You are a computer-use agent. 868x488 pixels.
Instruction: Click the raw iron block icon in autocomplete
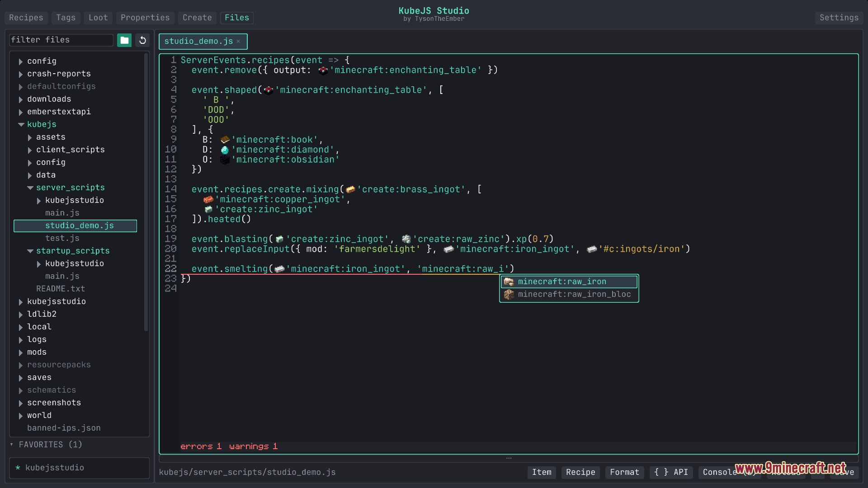pyautogui.click(x=509, y=295)
